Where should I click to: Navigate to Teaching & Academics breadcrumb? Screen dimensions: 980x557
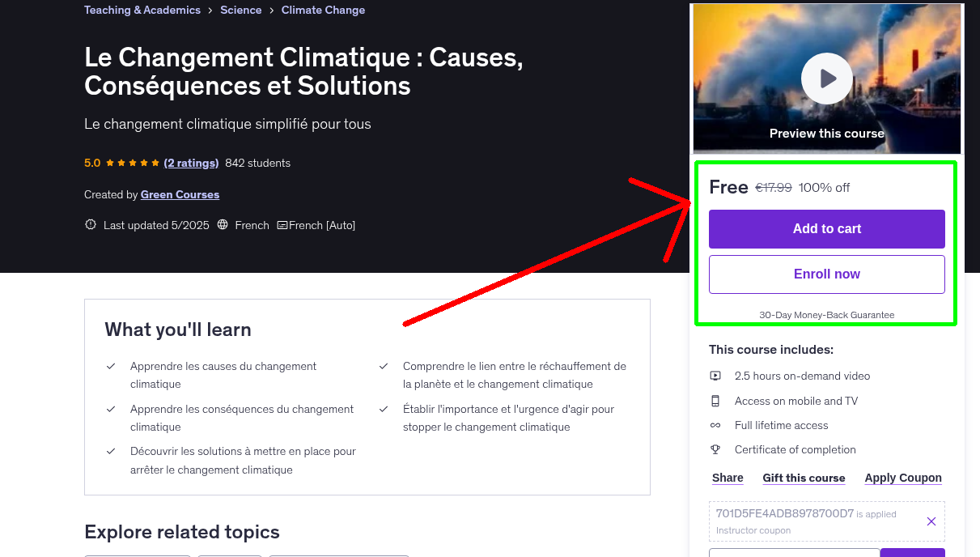pos(142,10)
